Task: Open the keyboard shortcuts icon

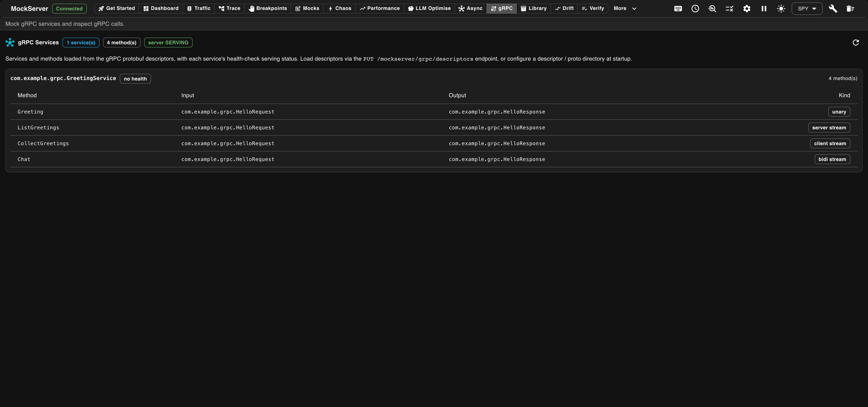Action: click(678, 8)
